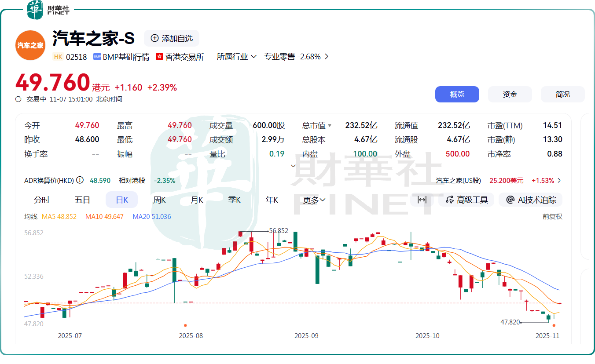Screen dimensions: 595x364
Task: Toggle the MA20 moving average line
Action: (x=151, y=216)
